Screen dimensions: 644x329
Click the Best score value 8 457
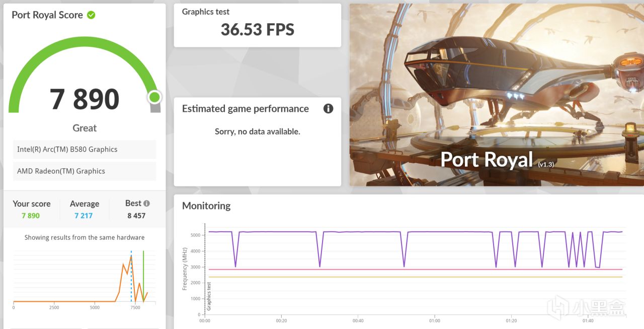[136, 216]
